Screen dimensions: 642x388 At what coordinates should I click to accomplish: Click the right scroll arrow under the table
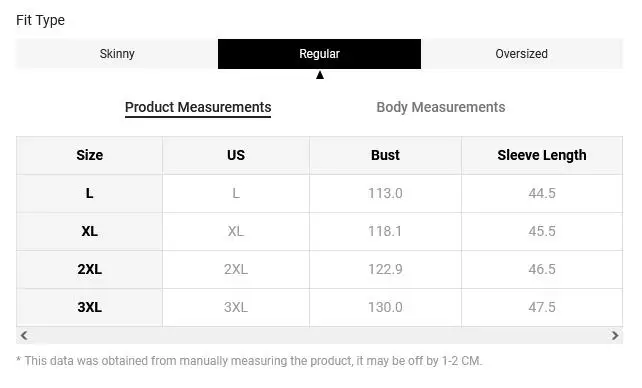coord(615,336)
